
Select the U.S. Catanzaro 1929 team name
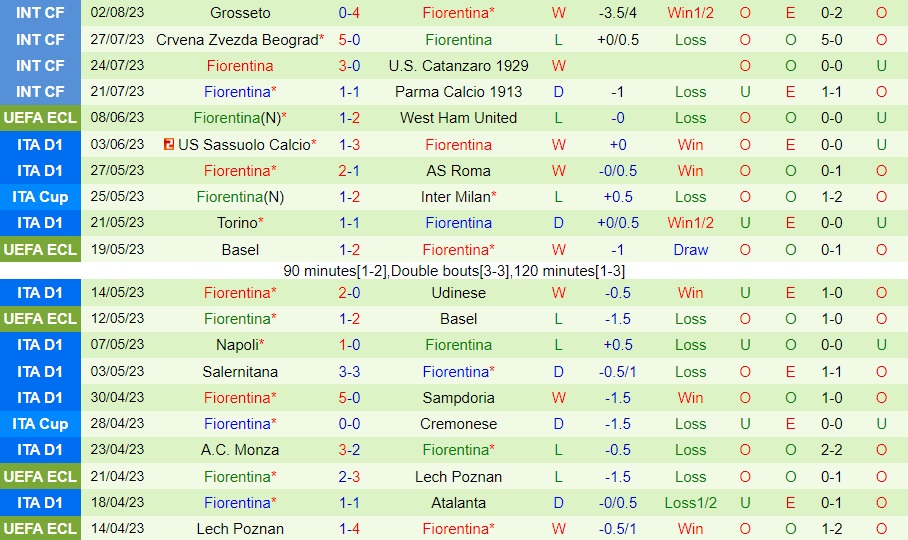(458, 66)
